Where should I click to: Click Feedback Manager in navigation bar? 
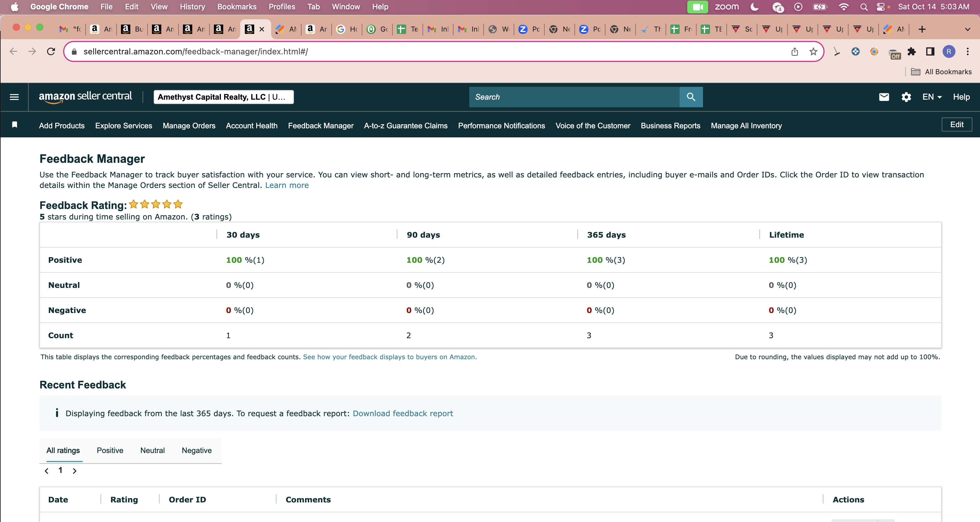click(x=321, y=126)
